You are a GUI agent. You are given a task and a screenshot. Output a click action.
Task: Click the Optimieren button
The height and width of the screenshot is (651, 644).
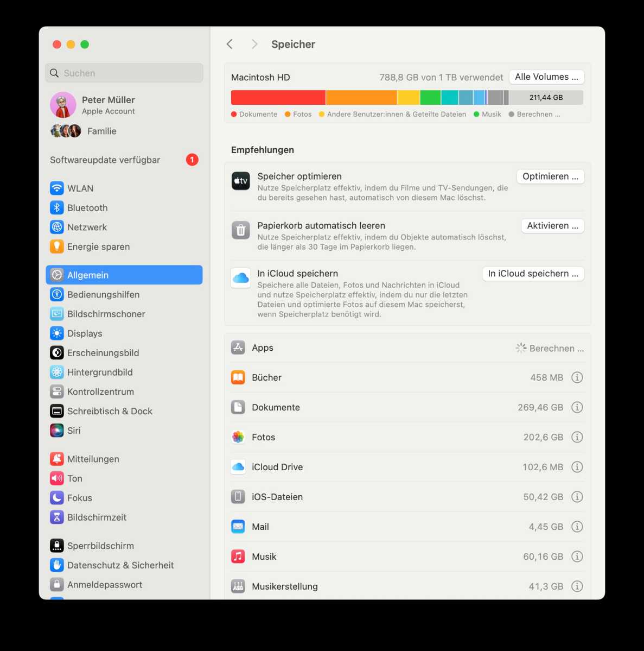[x=550, y=176]
